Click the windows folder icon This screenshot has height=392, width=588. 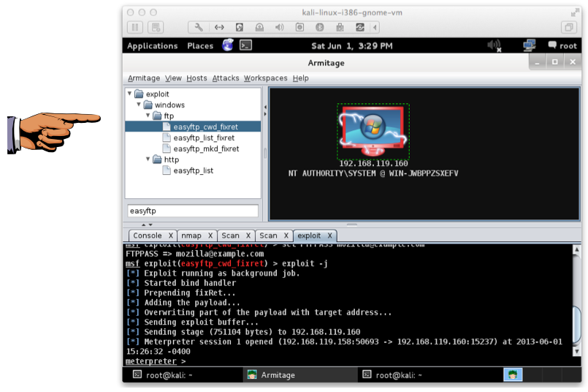148,105
